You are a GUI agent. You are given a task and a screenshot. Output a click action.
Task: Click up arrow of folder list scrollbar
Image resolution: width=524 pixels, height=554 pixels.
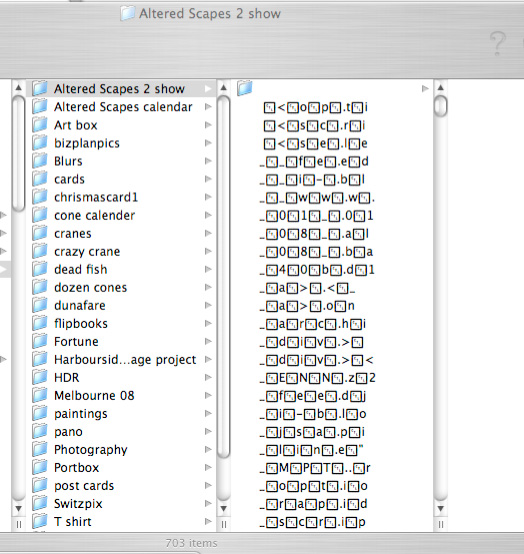click(19, 88)
